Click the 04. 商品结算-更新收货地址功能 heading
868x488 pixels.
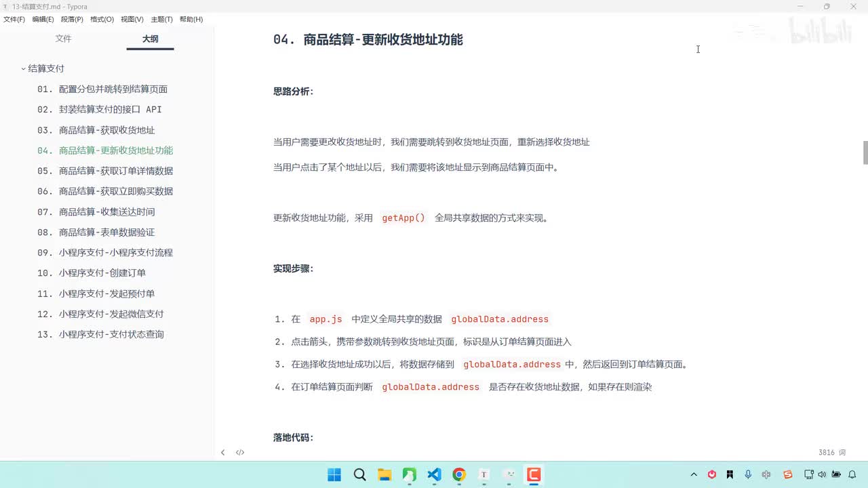tap(368, 39)
